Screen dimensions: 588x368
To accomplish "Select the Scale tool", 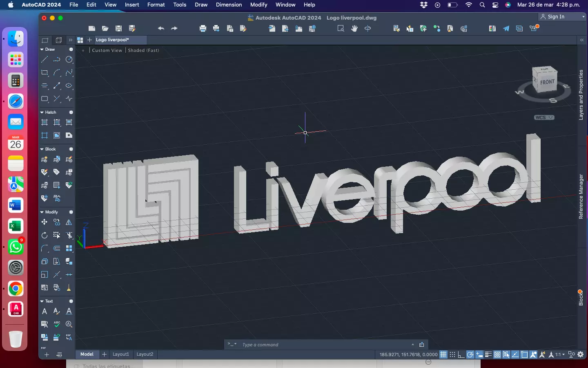I will click(x=45, y=274).
